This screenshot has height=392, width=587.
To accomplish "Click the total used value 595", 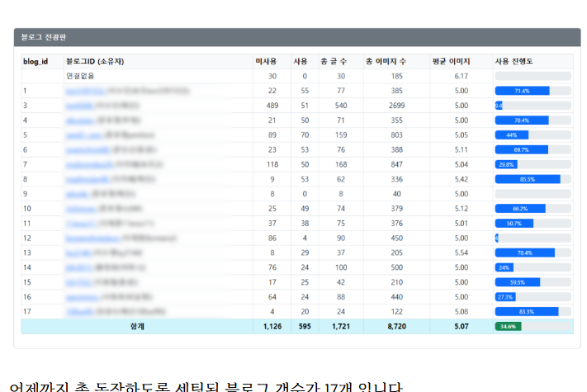I will point(305,327).
